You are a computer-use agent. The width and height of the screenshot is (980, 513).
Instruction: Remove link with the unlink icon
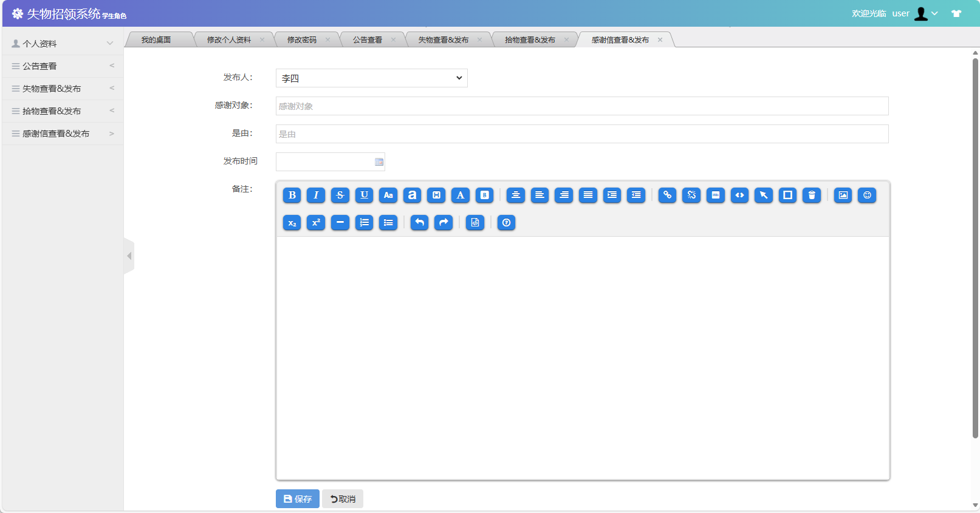coord(691,195)
